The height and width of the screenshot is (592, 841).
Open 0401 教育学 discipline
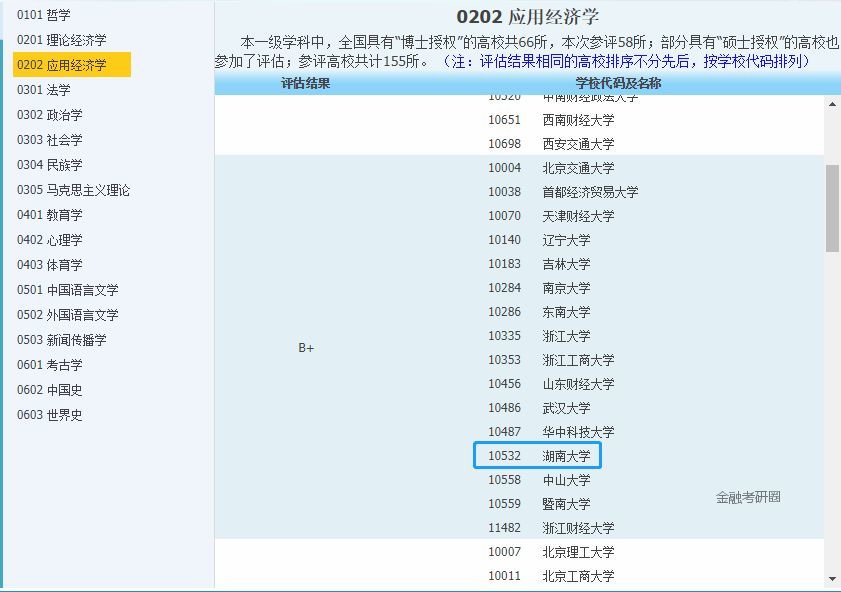(49, 215)
